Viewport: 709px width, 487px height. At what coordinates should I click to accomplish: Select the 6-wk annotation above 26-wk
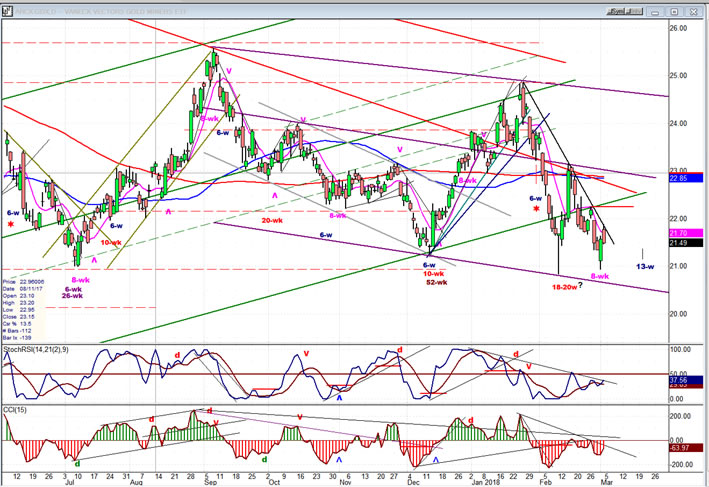tap(73, 289)
